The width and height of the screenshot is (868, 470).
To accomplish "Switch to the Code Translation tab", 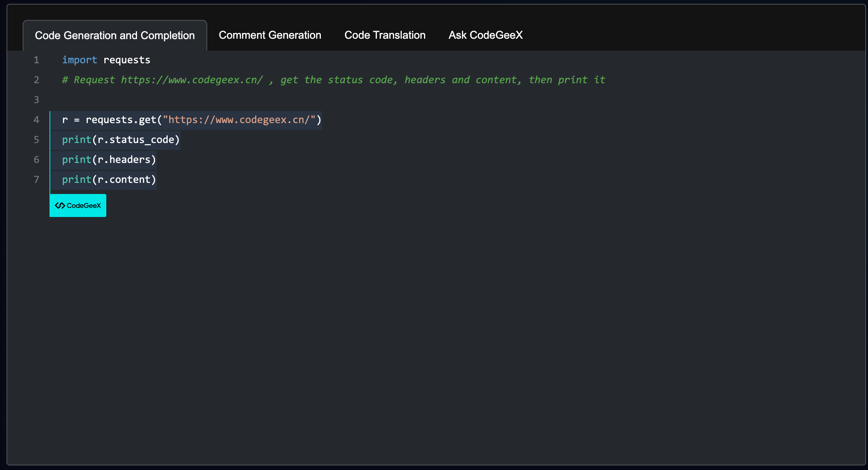I will pos(384,35).
